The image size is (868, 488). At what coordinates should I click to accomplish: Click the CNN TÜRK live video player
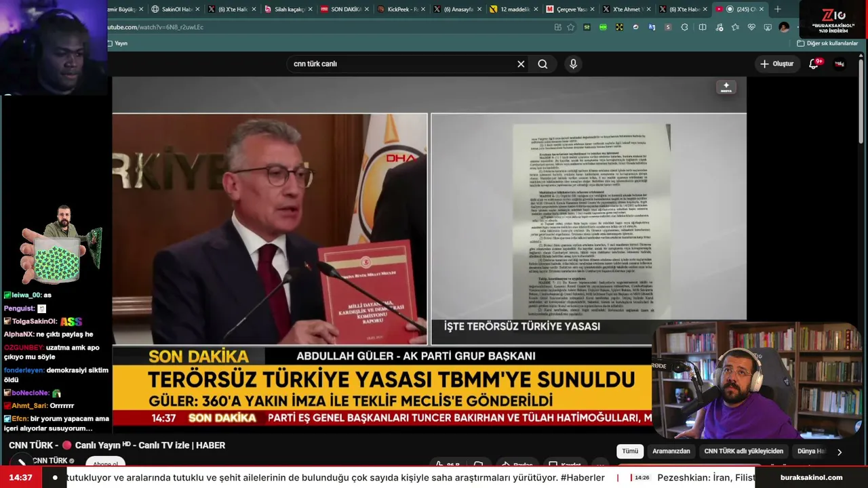click(429, 255)
